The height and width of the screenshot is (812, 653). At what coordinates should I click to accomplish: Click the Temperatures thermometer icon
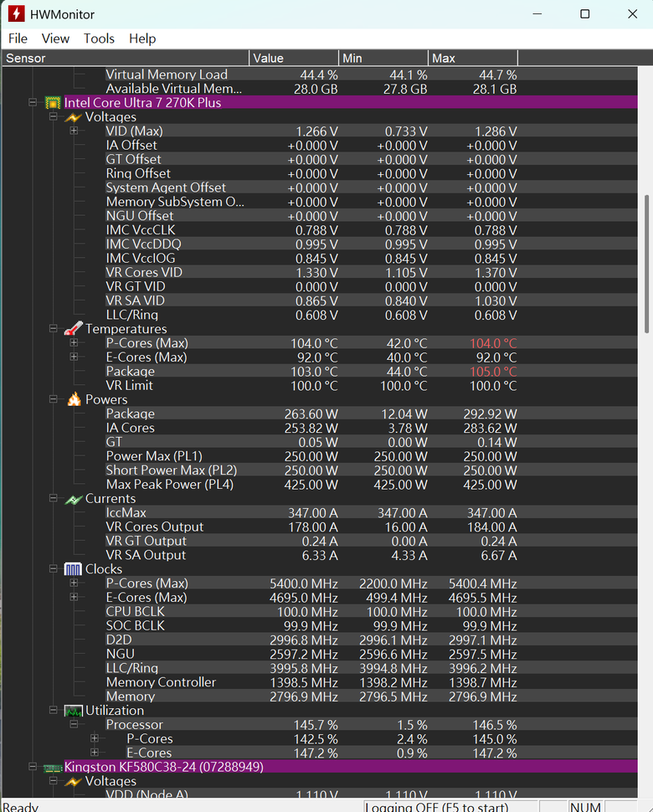(x=74, y=329)
